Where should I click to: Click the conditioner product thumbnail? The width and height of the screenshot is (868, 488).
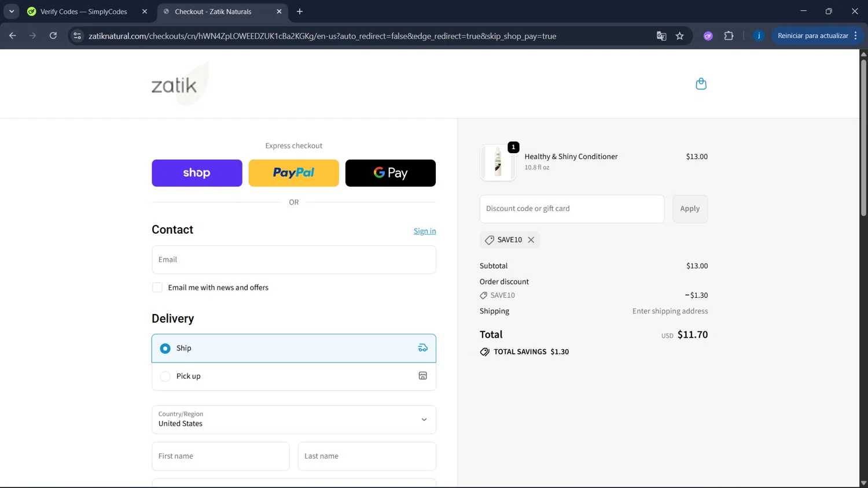click(498, 162)
